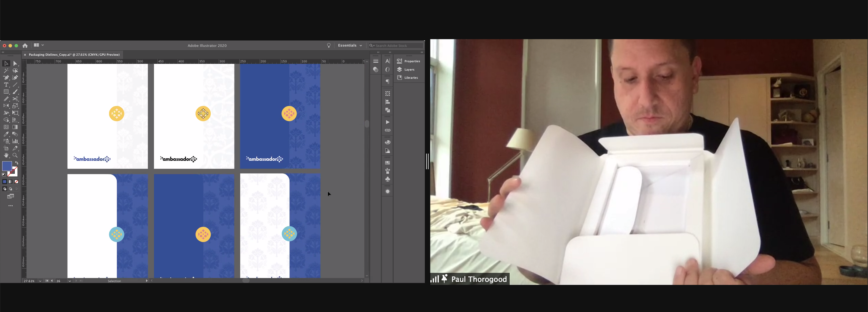The height and width of the screenshot is (312, 868).
Task: Change the screen mode
Action: [x=11, y=196]
